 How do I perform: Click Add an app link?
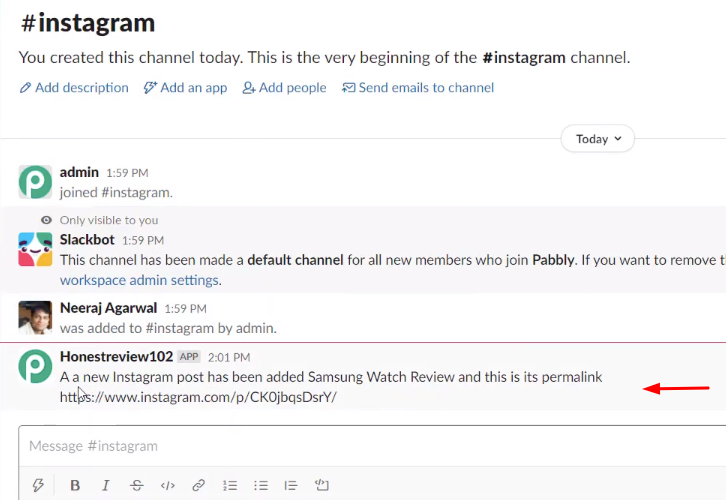point(185,88)
